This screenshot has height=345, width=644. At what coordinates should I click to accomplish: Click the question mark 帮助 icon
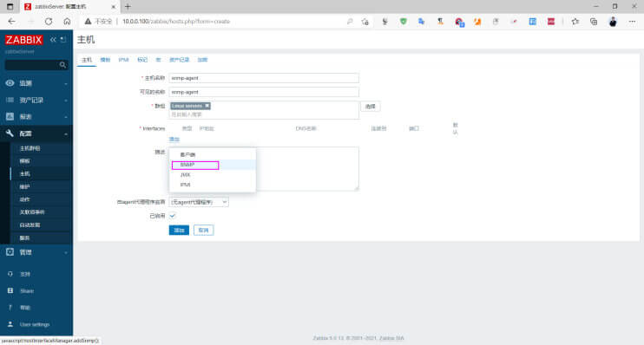pos(10,307)
